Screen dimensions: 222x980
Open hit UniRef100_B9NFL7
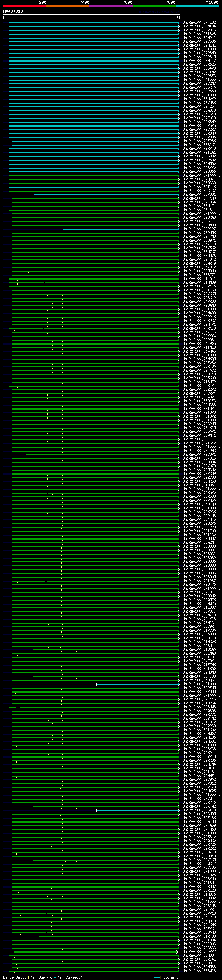click(x=199, y=60)
